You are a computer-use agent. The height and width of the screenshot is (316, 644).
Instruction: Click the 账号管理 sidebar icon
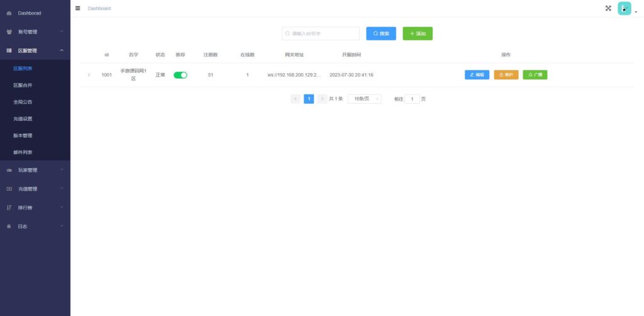tap(9, 32)
